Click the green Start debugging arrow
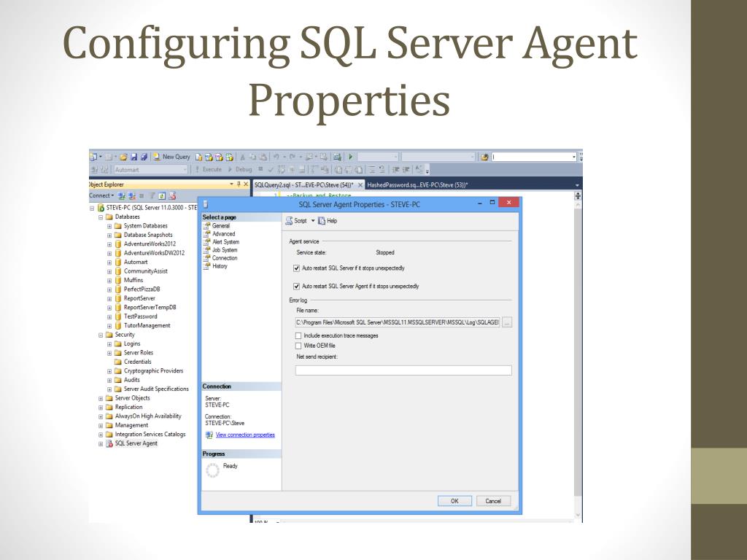This screenshot has height=560, width=747. [x=351, y=157]
